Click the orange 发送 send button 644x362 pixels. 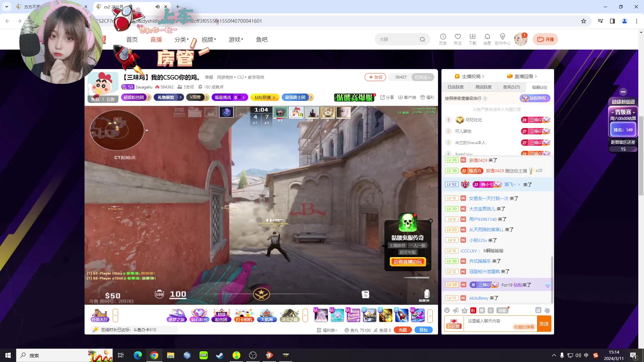point(544,324)
